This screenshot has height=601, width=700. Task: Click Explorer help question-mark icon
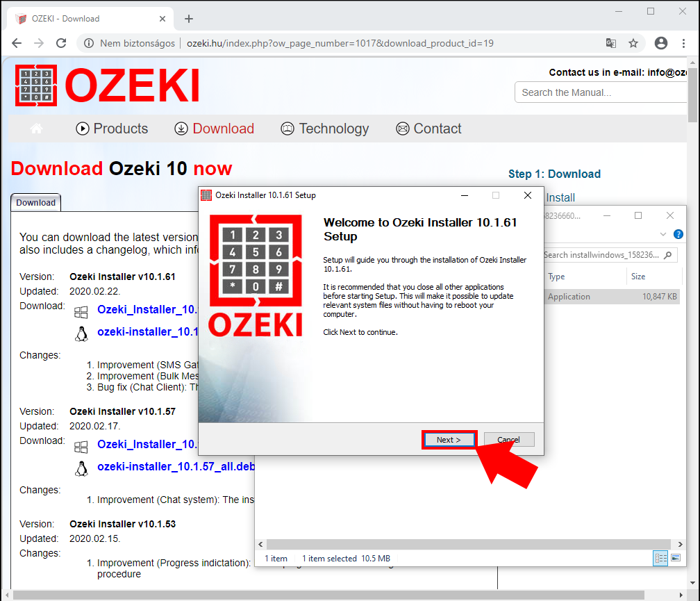[x=678, y=234]
